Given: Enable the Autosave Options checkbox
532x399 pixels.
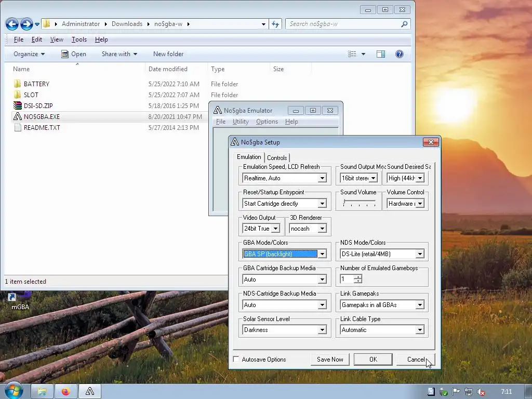Looking at the screenshot, I should (x=236, y=359).
